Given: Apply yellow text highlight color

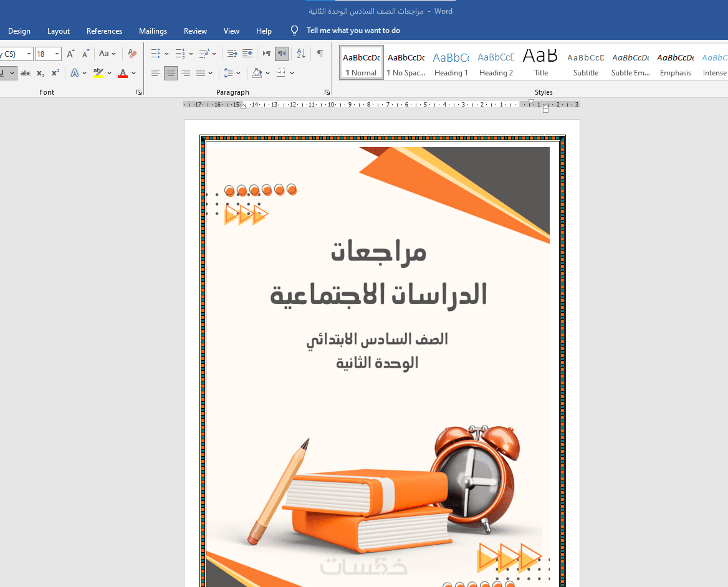Looking at the screenshot, I should point(98,73).
